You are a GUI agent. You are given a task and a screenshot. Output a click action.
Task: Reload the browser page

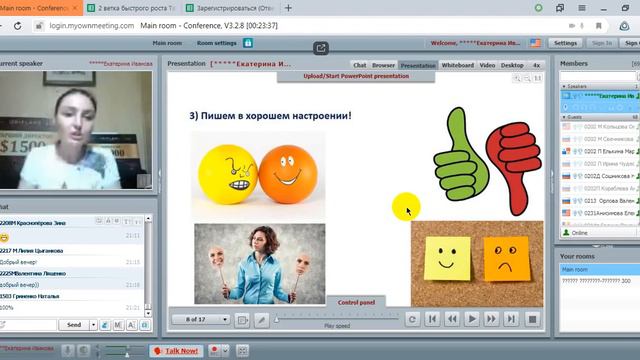tap(18, 26)
